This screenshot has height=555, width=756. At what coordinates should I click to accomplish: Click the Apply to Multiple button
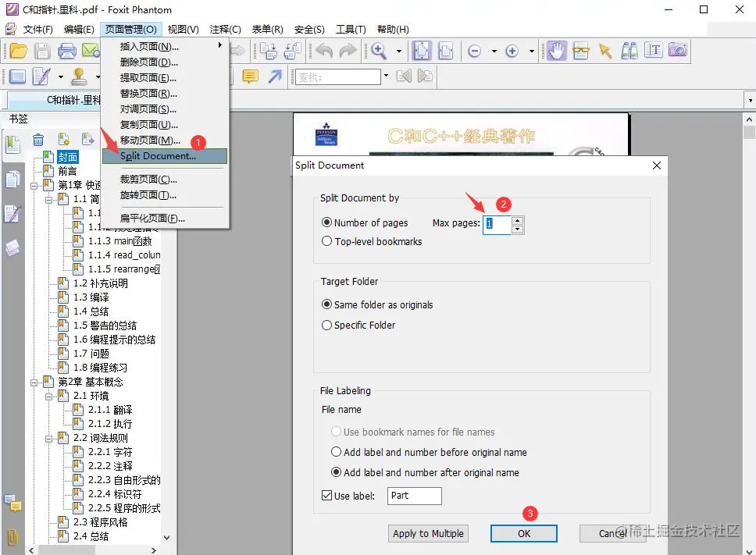click(428, 533)
